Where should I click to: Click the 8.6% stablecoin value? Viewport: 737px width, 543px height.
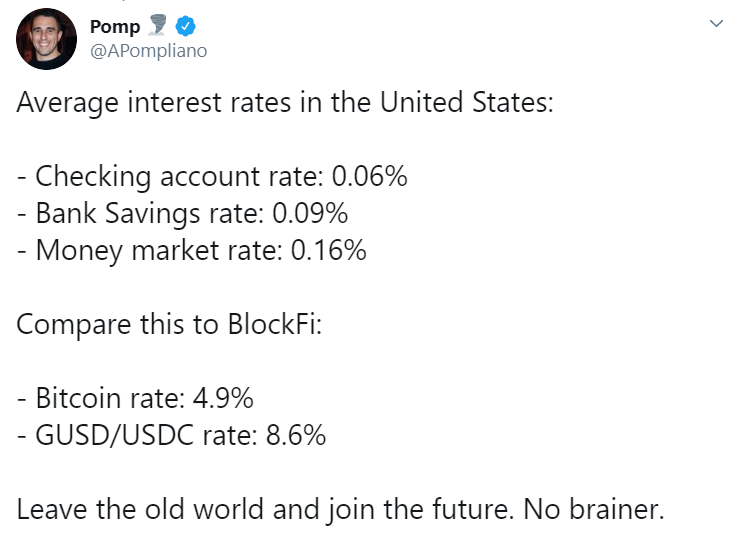(x=296, y=435)
